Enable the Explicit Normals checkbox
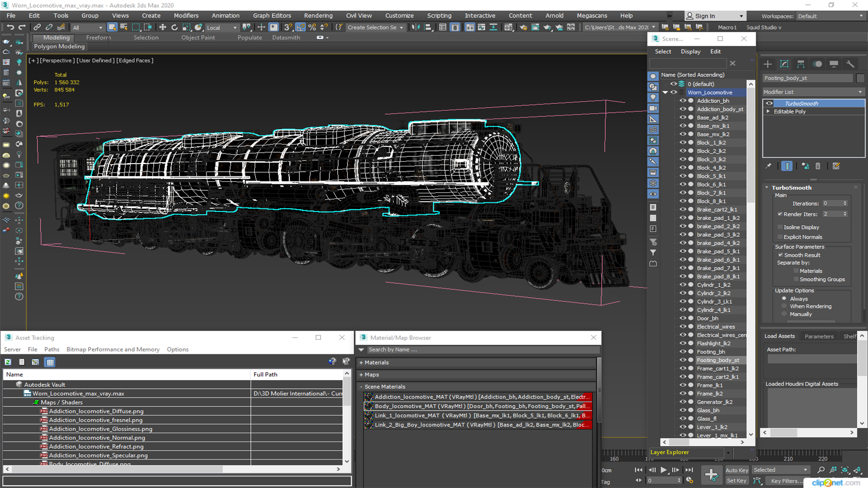Viewport: 868px width, 488px height. pos(780,237)
